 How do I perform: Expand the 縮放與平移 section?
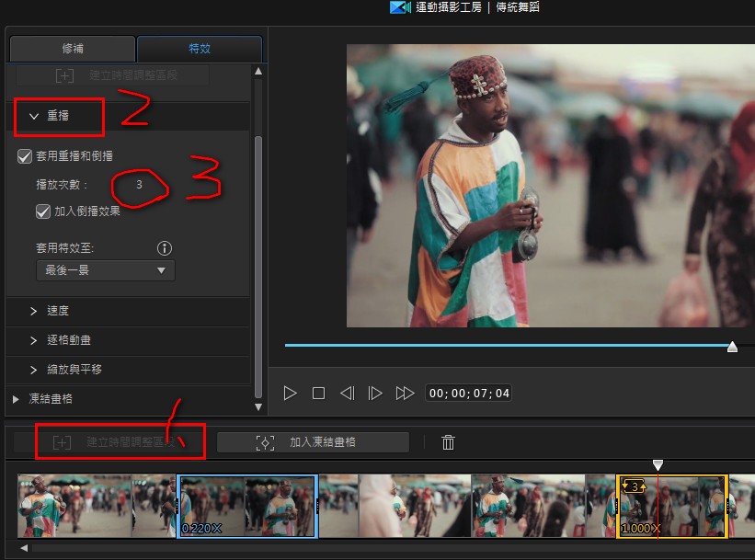coord(33,370)
